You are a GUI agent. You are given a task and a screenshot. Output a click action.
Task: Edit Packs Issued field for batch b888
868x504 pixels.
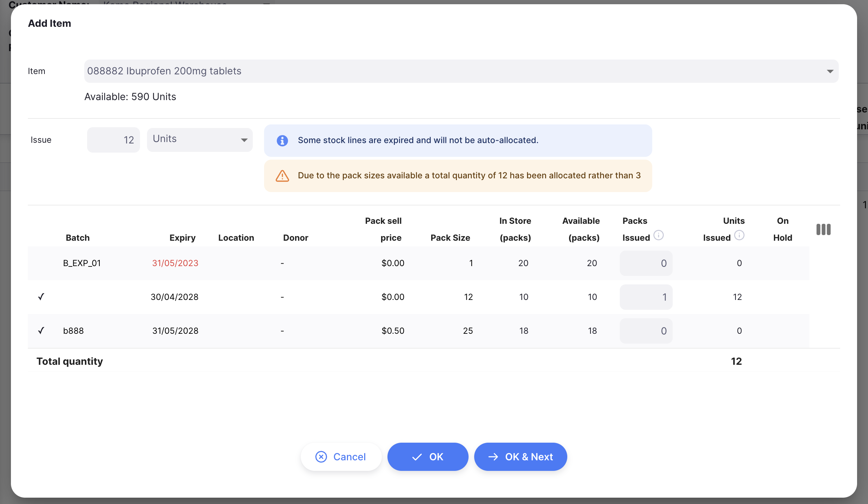click(646, 331)
